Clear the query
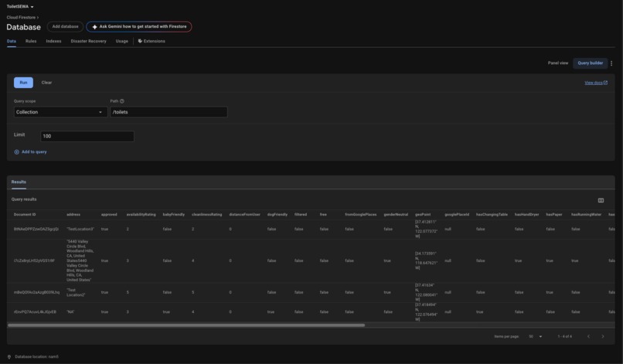This screenshot has width=623, height=364. coord(46,83)
